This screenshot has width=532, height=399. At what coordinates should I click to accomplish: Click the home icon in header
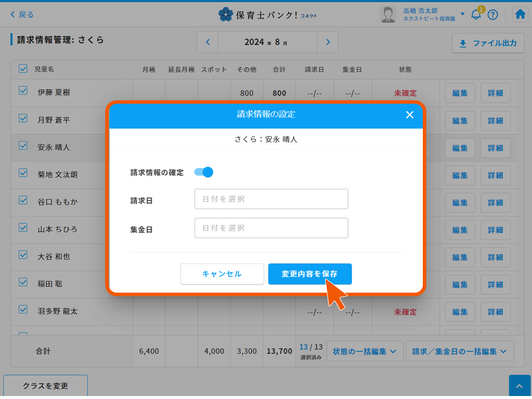(x=520, y=14)
